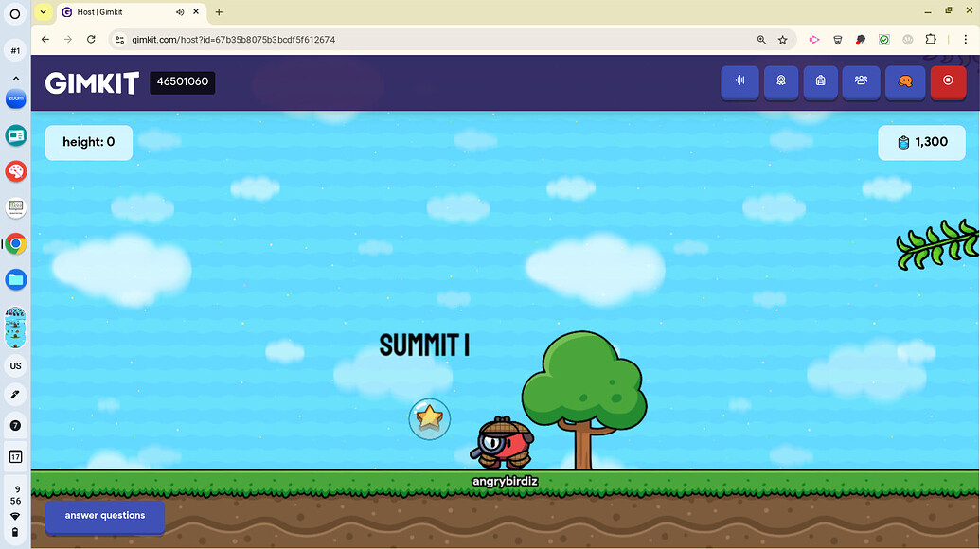980x549 pixels.
Task: Reload the Gimkit page
Action: point(91,40)
